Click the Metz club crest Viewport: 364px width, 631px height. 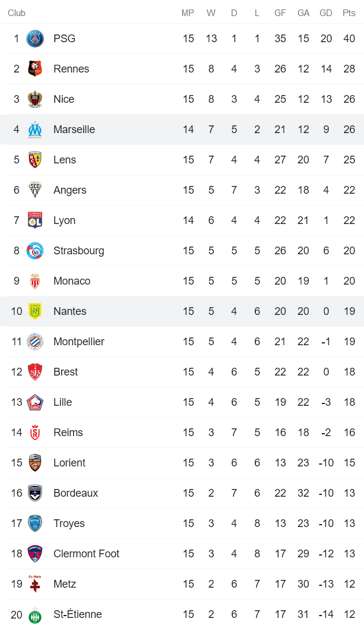35,584
